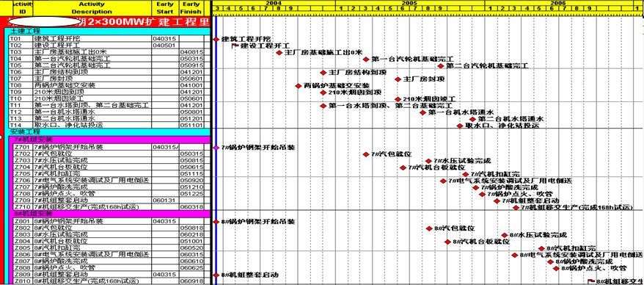Select the 两锅炉基础交安装 milestone diamond
The height and width of the screenshot is (285, 644).
click(x=299, y=86)
